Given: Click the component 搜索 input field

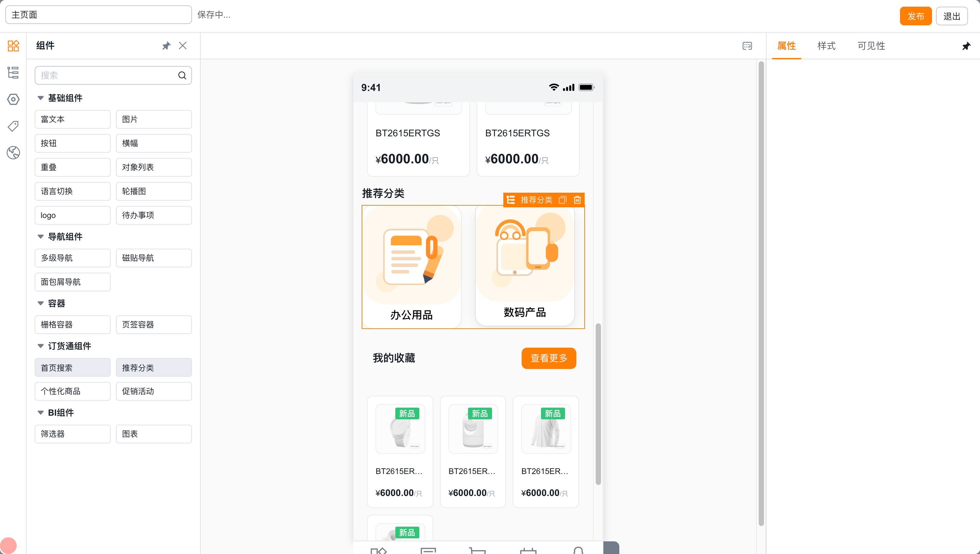Looking at the screenshot, I should (x=113, y=75).
